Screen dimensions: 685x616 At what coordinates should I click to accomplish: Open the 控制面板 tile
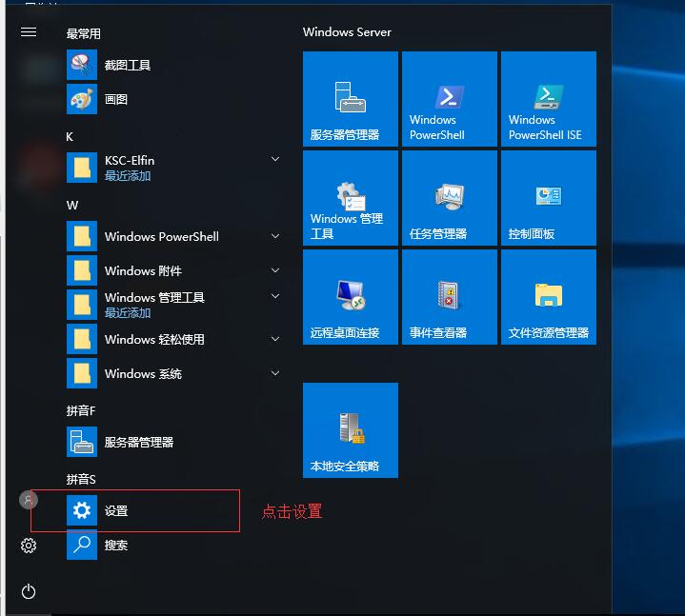coord(549,198)
